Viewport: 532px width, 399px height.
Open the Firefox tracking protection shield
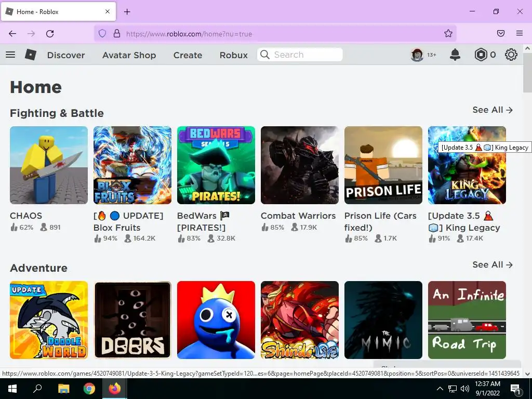pos(102,33)
